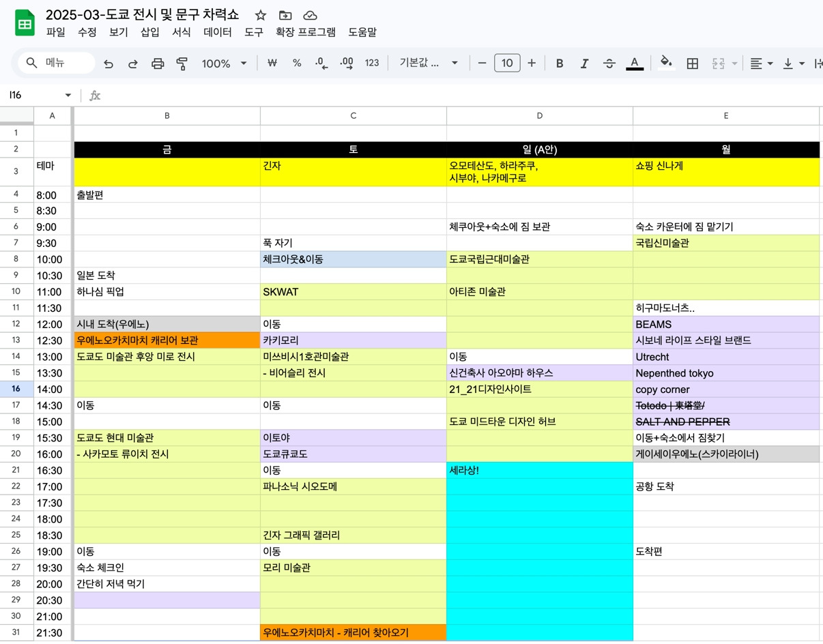Open the 도구 menu
The width and height of the screenshot is (823, 644).
254,32
